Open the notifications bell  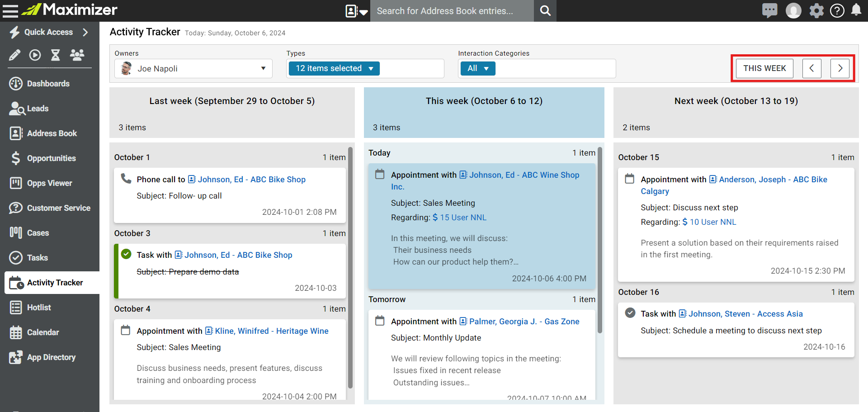coord(856,10)
